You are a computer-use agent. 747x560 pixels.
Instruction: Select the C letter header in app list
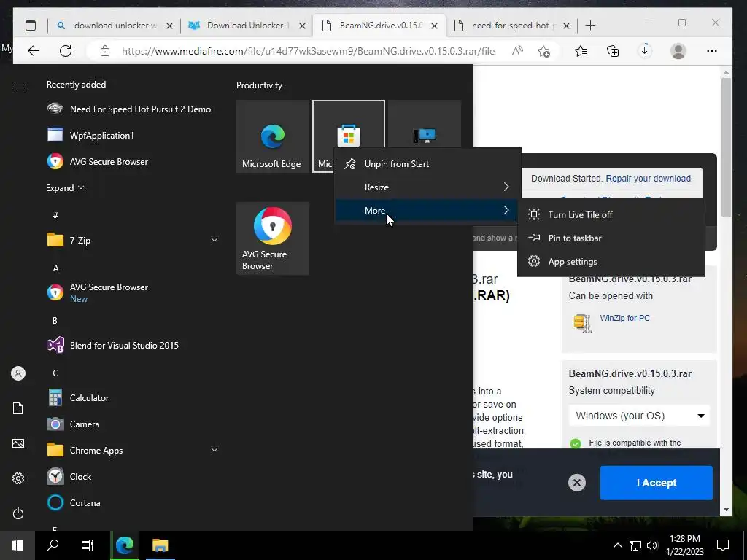(55, 373)
